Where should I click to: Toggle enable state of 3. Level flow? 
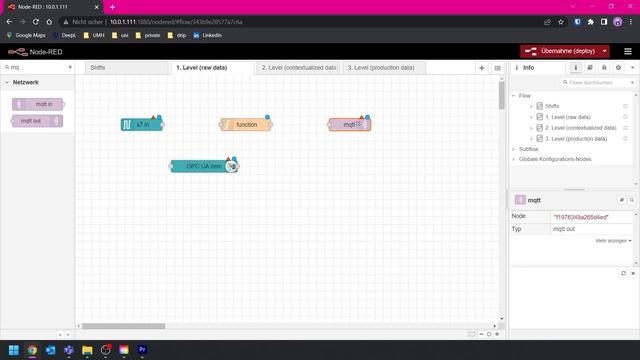pyautogui.click(x=625, y=139)
